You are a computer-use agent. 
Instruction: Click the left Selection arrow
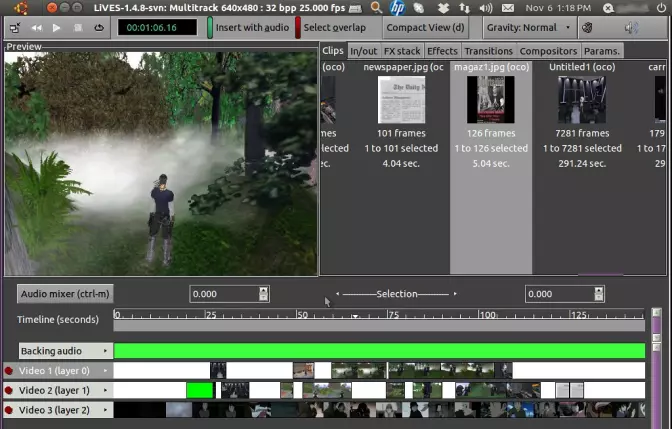pos(338,294)
